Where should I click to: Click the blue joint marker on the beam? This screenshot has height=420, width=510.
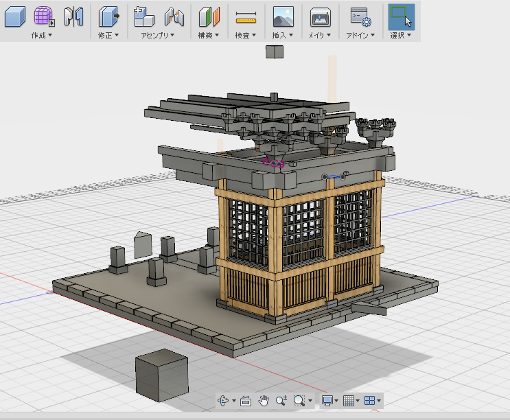(334, 177)
